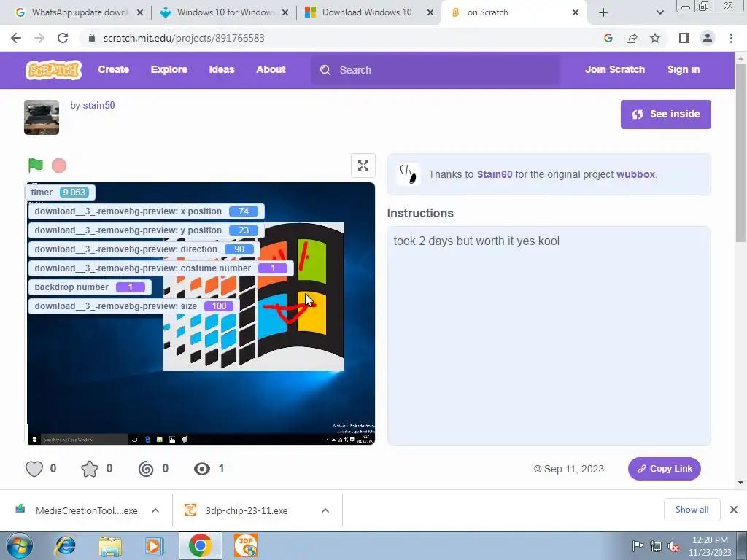
Task: Open the Chrome profile avatar
Action: (708, 38)
